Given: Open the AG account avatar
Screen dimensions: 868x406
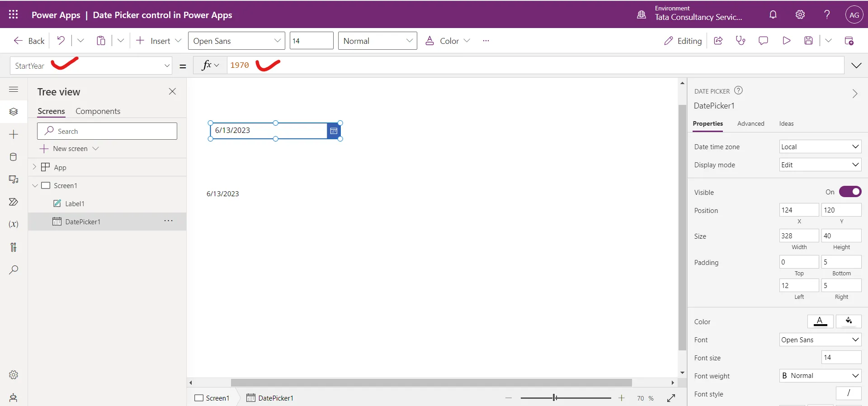Looking at the screenshot, I should (854, 14).
